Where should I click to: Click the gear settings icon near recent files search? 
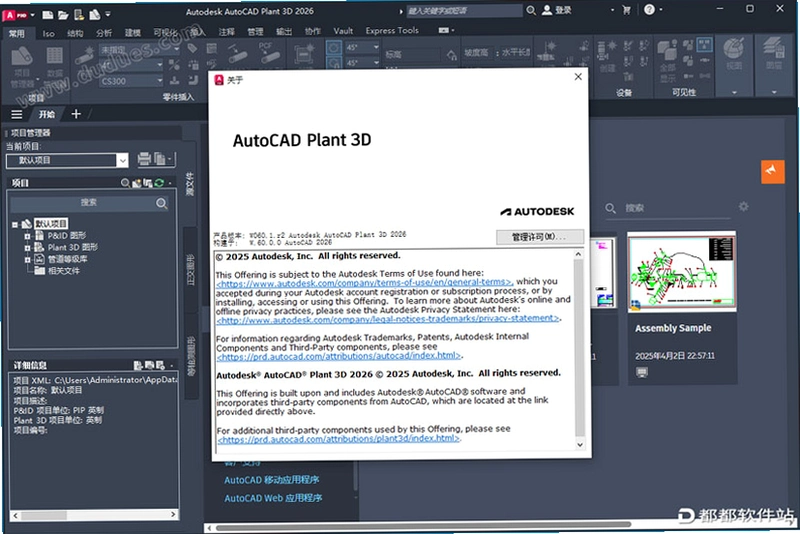pyautogui.click(x=743, y=207)
